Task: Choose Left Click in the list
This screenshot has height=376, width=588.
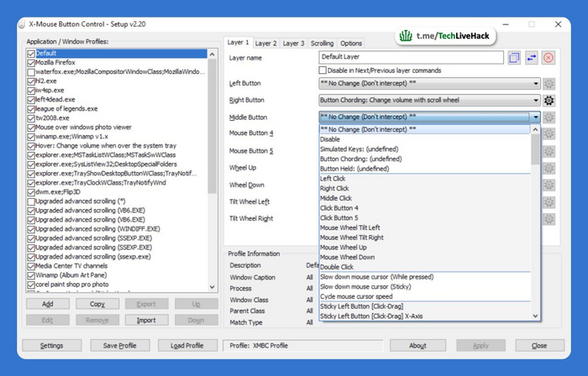Action: pos(425,179)
